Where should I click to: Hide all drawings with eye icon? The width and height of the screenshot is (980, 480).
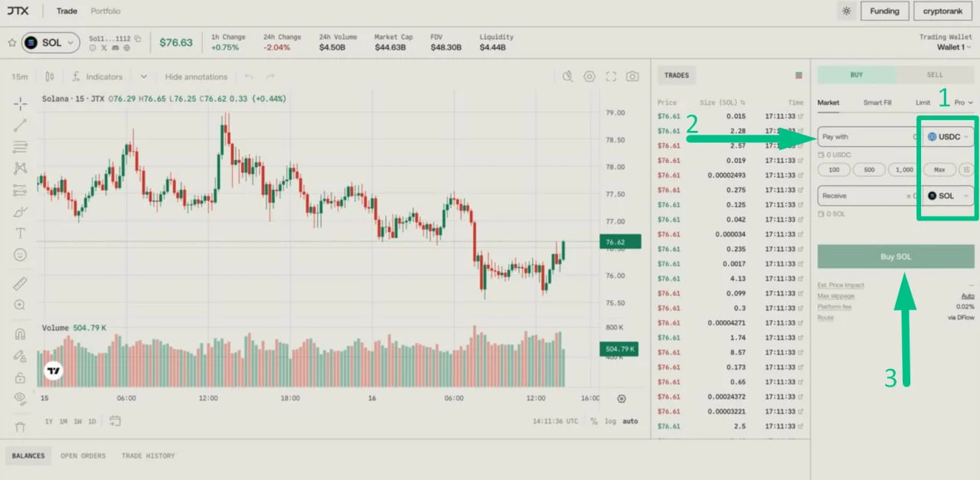[x=20, y=397]
